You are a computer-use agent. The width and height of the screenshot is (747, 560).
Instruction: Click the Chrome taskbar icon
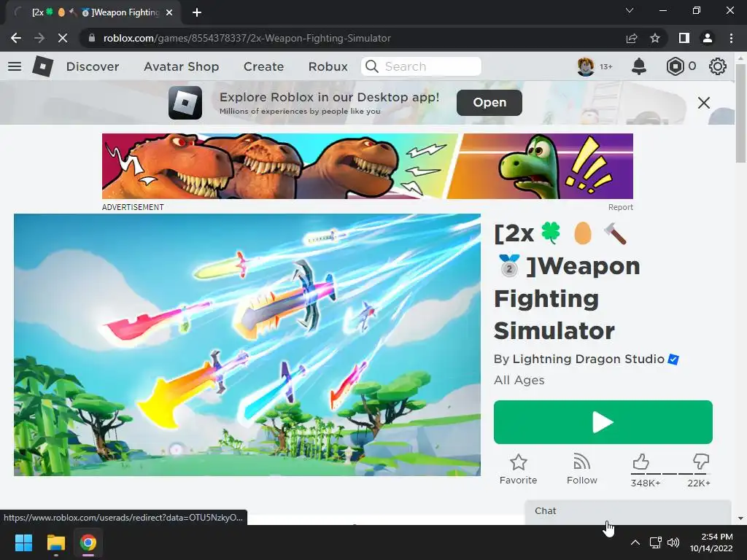(88, 542)
